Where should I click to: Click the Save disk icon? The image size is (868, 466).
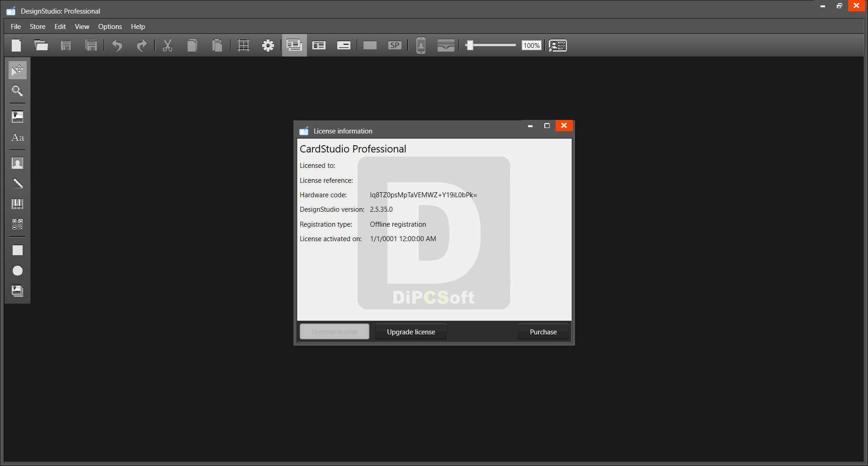[x=66, y=45]
